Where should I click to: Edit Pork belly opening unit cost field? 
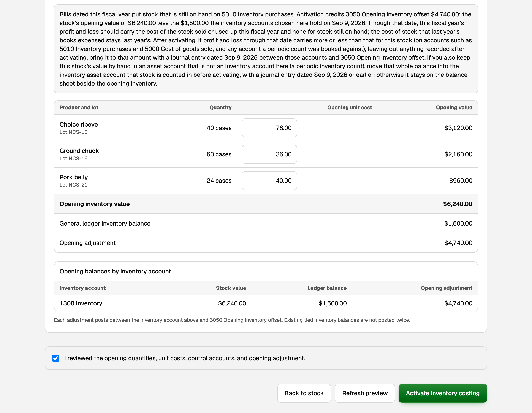click(x=269, y=181)
